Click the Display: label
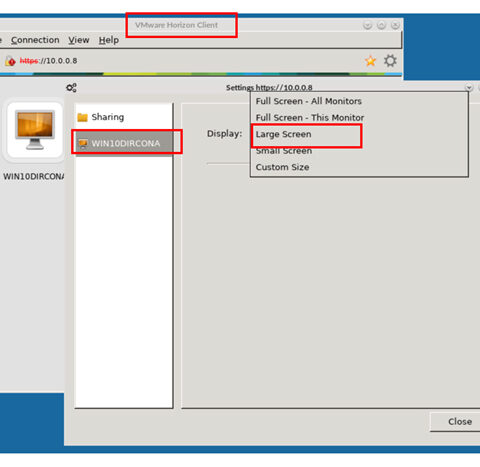 pos(224,134)
